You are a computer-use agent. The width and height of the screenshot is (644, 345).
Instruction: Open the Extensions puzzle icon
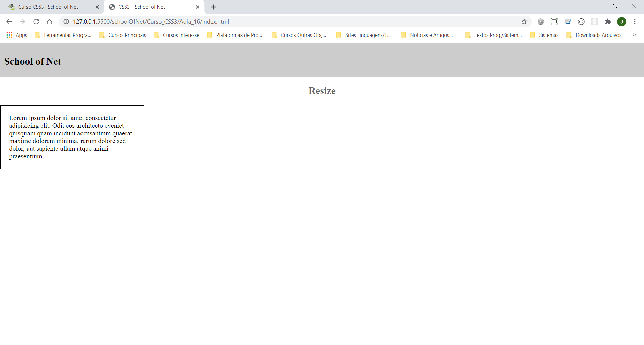608,22
